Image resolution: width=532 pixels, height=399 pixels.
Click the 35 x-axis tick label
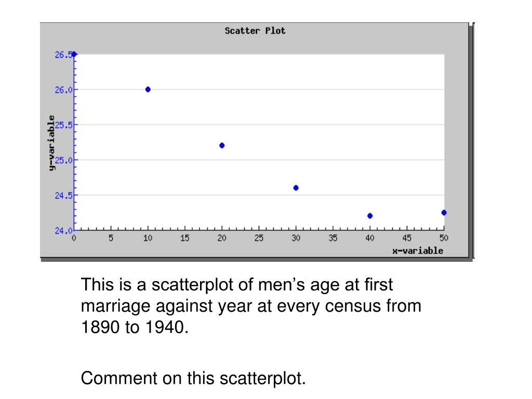(333, 238)
